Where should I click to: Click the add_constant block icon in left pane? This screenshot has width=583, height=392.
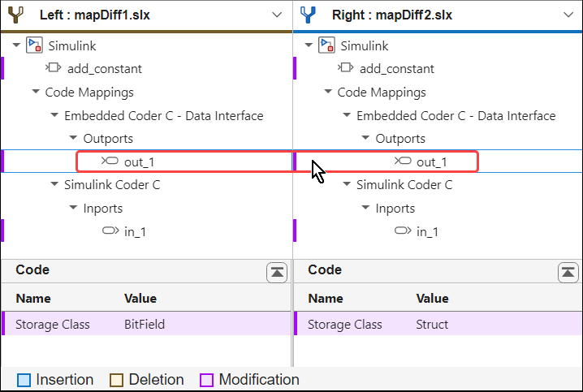coord(54,68)
